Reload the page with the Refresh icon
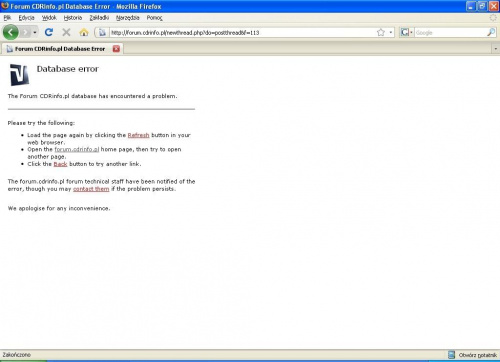 [49, 32]
